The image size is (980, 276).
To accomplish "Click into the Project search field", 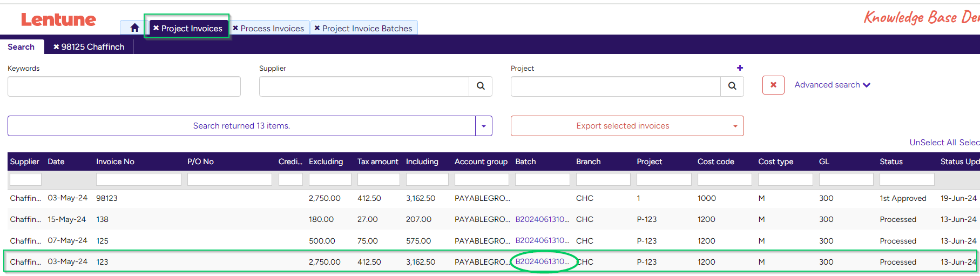I will pyautogui.click(x=616, y=86).
